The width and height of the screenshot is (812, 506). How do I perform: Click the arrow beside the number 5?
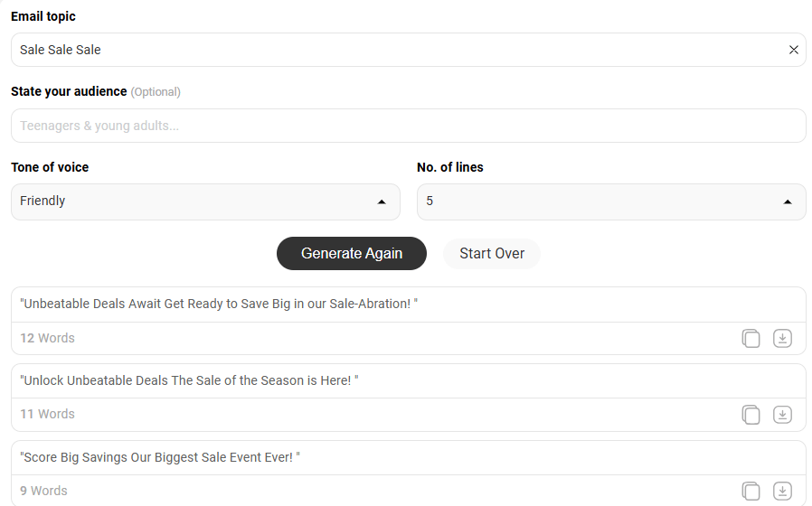tap(788, 201)
